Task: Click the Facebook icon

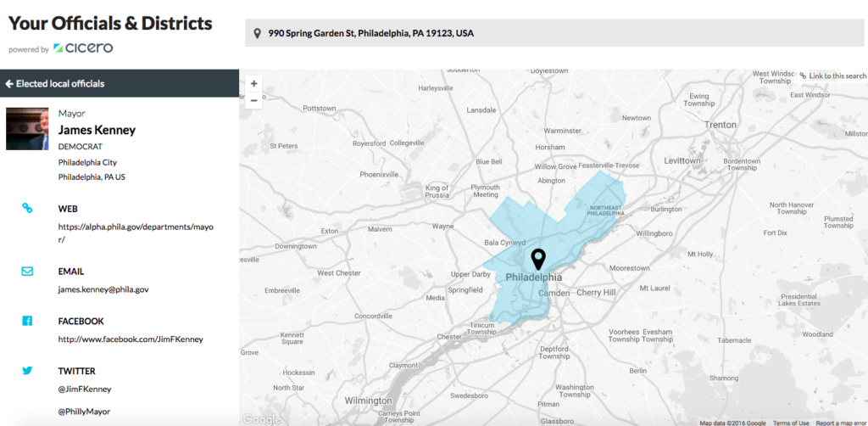Action: [27, 321]
